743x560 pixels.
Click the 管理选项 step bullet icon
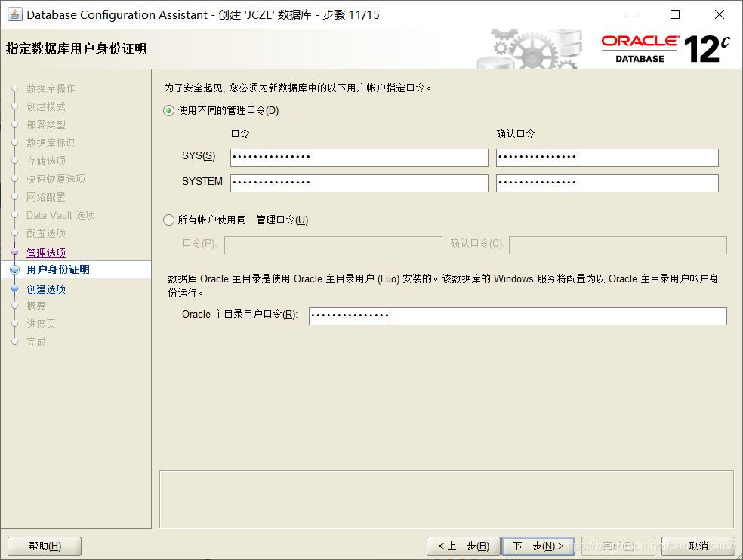14,252
